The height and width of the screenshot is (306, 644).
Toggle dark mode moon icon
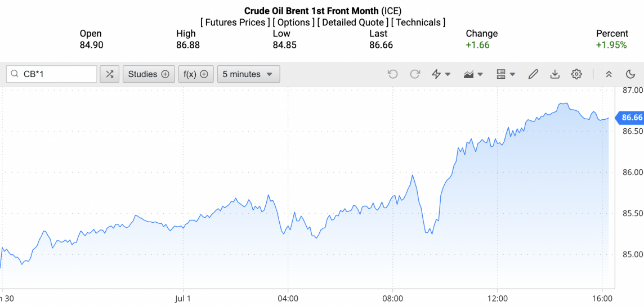click(x=630, y=74)
